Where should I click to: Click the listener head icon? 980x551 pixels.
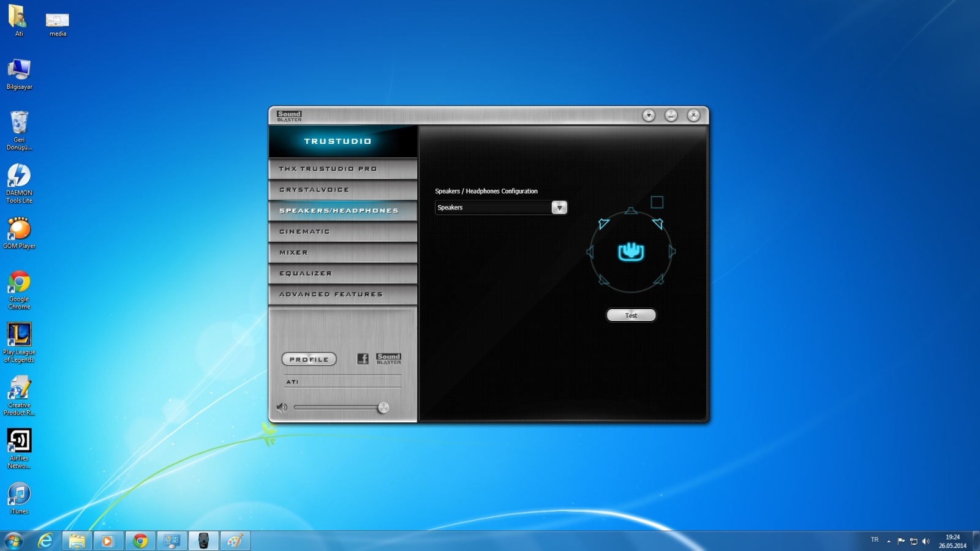coord(631,251)
